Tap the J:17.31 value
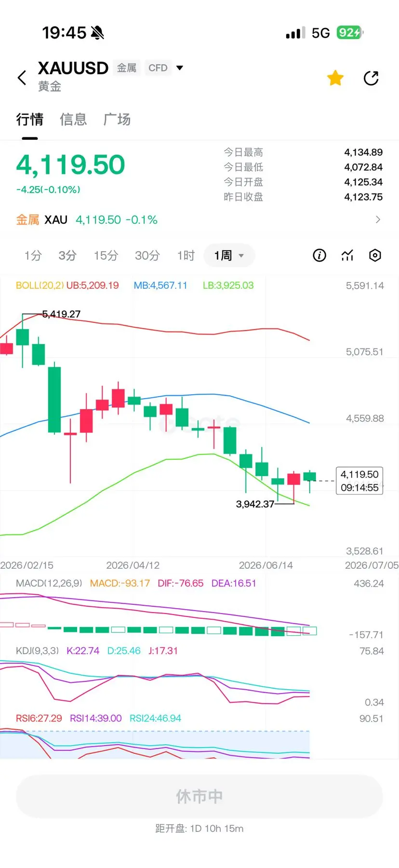Viewport: 399px width, 868px height. click(163, 651)
